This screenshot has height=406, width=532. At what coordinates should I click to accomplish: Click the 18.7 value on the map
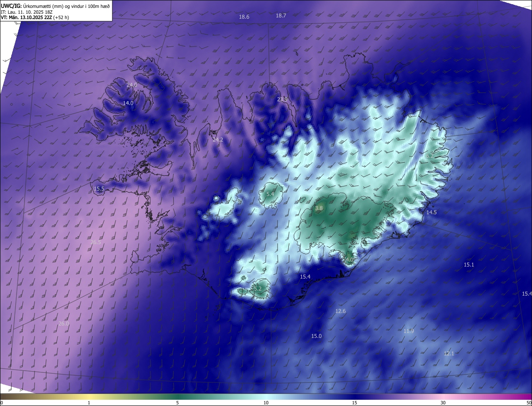coord(281,15)
